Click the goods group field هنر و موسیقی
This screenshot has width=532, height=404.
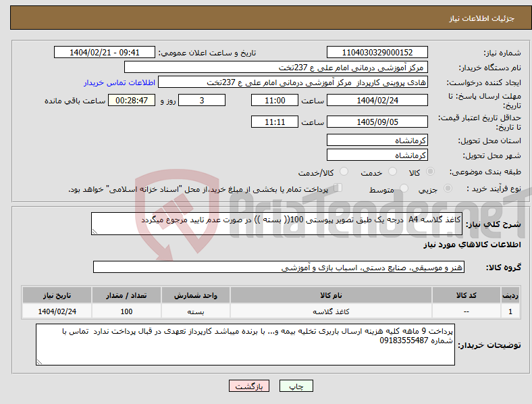click(x=279, y=267)
